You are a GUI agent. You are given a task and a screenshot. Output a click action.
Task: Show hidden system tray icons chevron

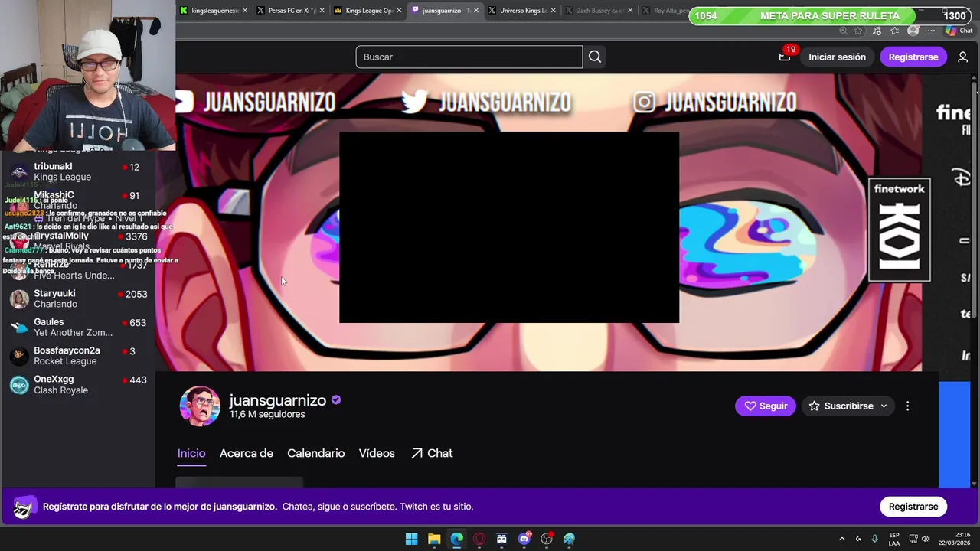click(x=841, y=539)
